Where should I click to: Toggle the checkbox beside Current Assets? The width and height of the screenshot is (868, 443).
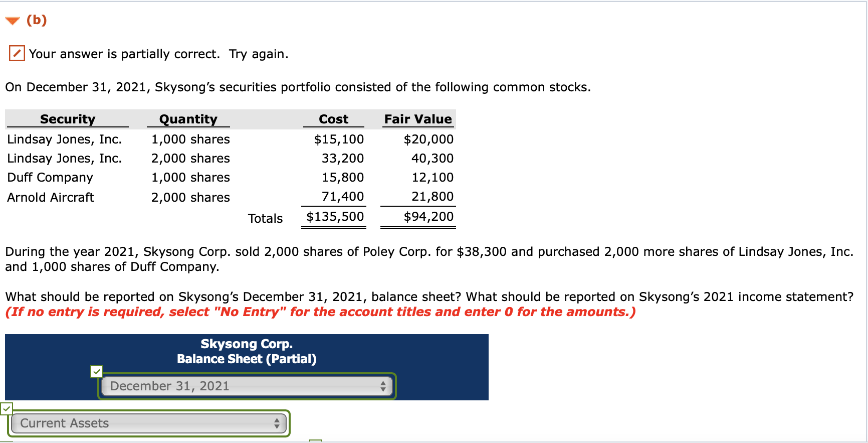tap(7, 409)
